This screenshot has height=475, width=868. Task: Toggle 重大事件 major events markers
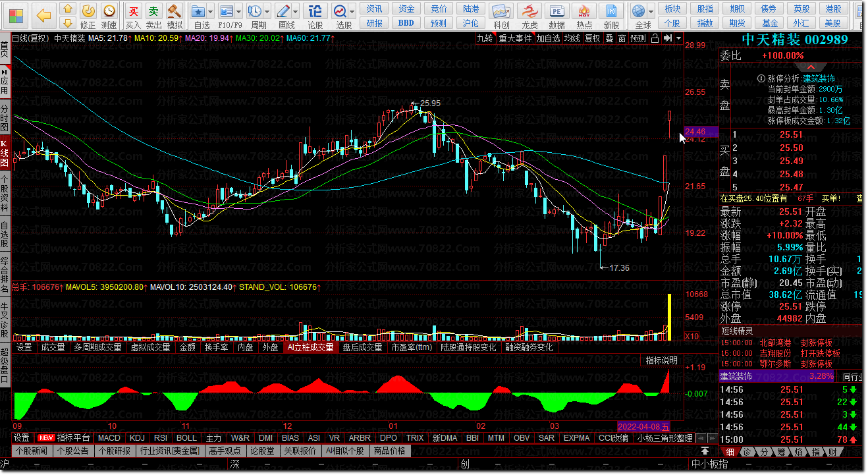click(515, 38)
